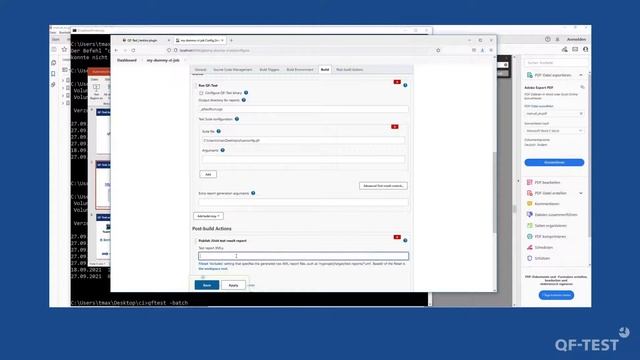Focus the localhost address bar
Viewport: 640px width, 360px height.
tap(302, 50)
